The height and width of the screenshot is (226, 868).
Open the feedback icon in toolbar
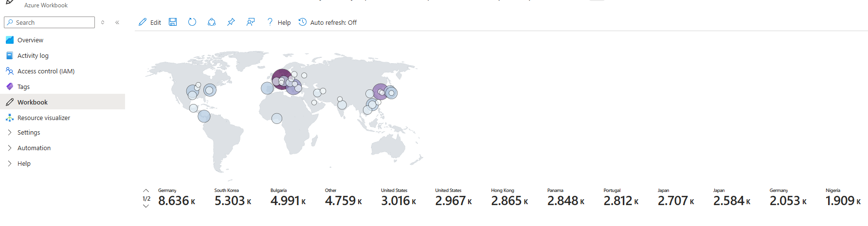(251, 22)
